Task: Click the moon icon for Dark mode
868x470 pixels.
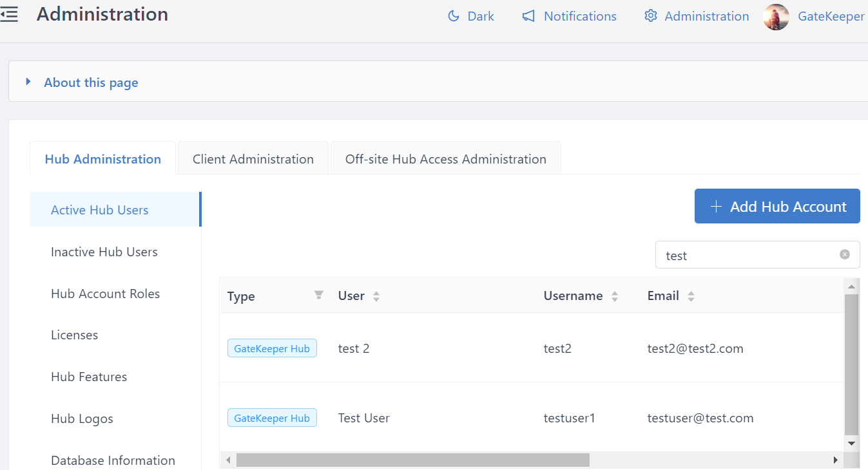Action: tap(454, 16)
